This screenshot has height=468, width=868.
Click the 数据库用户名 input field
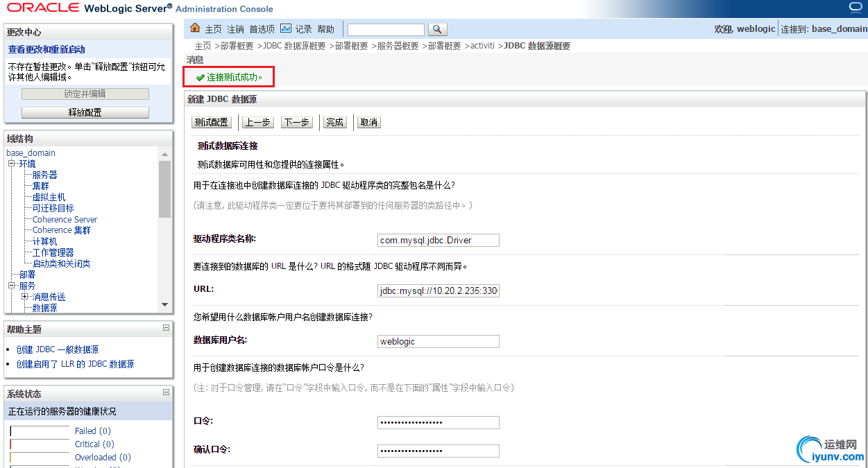[439, 341]
